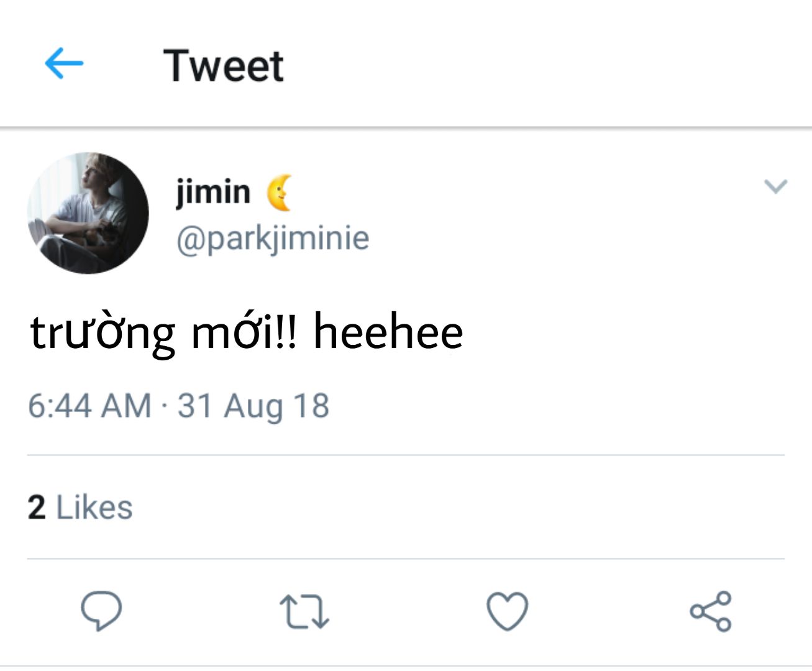Click the "Tweet" header title
This screenshot has height=671, width=812.
click(x=224, y=65)
